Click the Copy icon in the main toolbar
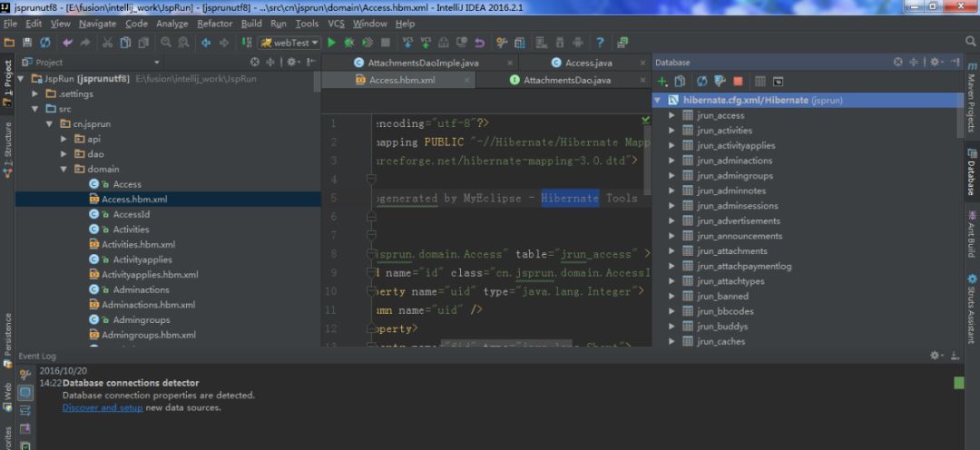 click(x=125, y=43)
